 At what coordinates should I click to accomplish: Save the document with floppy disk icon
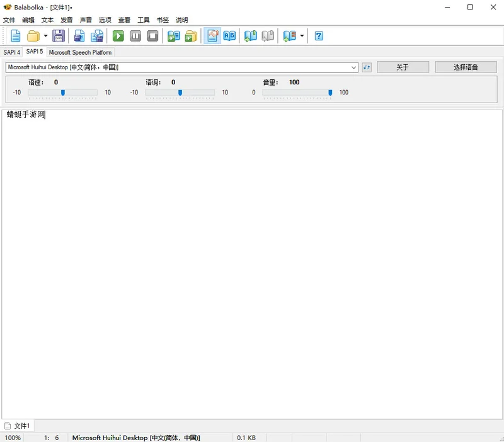point(59,36)
